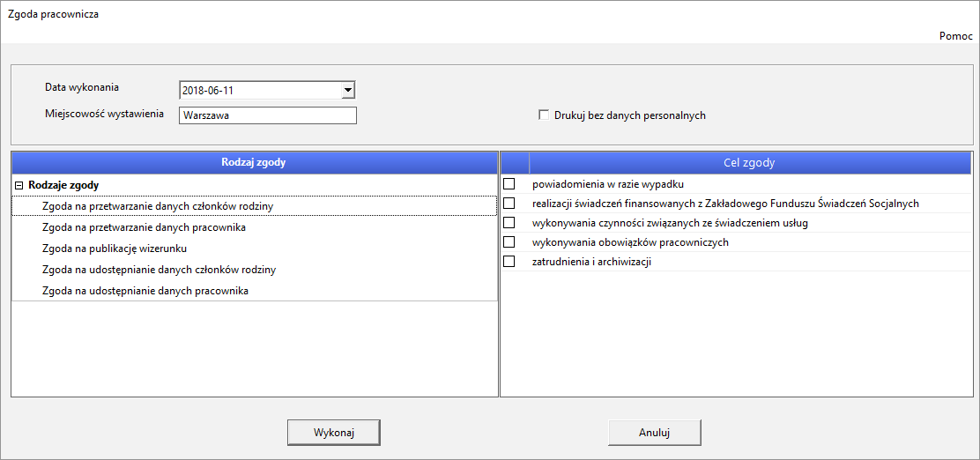This screenshot has height=460, width=980.
Task: Select Zgoda na publikację wizerunku
Action: pyautogui.click(x=114, y=249)
